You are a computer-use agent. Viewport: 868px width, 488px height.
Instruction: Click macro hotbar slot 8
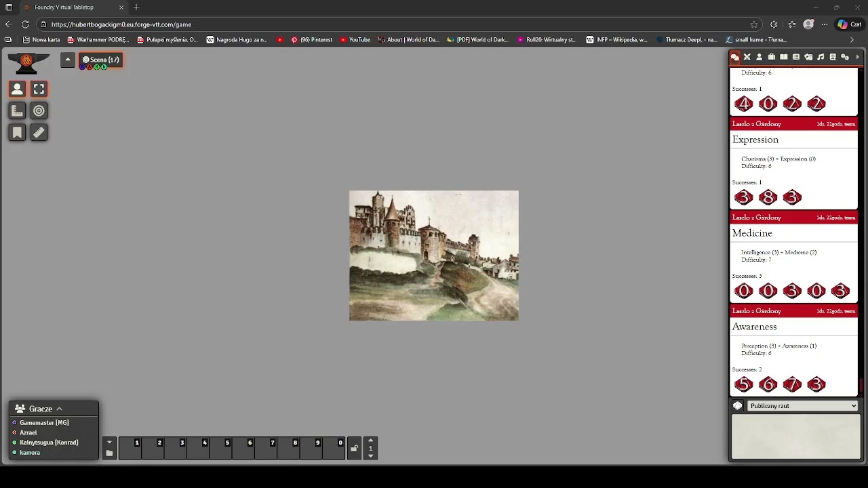tap(288, 448)
